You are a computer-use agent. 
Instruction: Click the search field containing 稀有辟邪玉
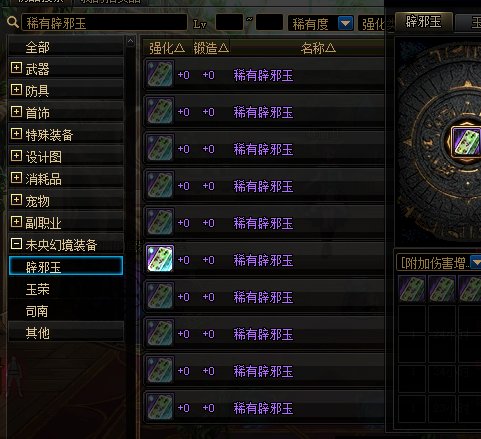104,23
